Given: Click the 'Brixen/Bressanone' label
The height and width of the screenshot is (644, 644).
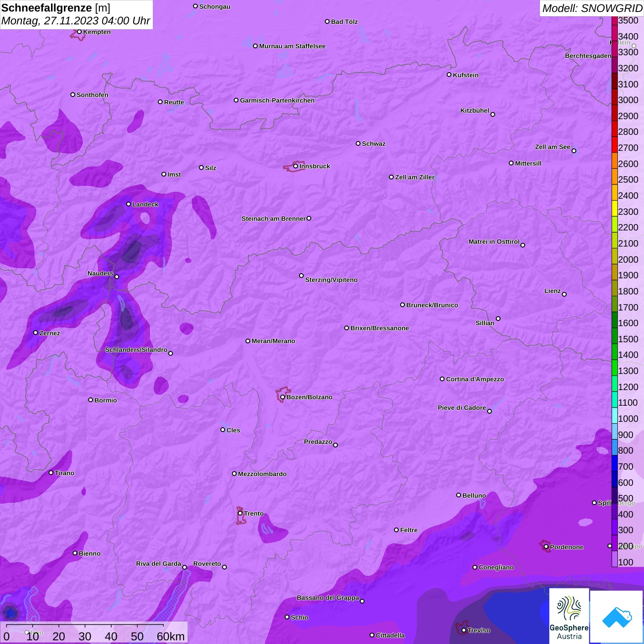Looking at the screenshot, I should pyautogui.click(x=379, y=328).
